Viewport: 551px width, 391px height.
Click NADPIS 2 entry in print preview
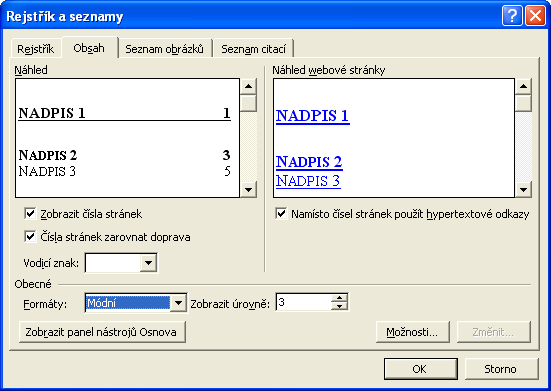pos(48,155)
